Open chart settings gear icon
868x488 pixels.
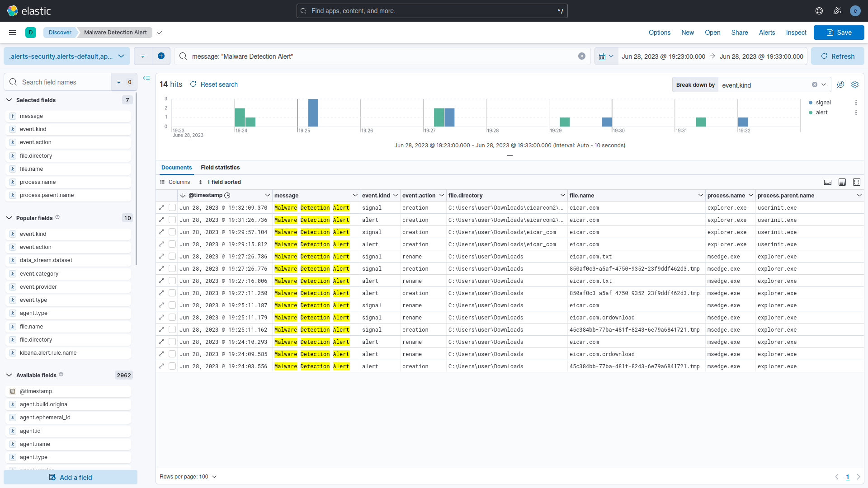pyautogui.click(x=855, y=84)
